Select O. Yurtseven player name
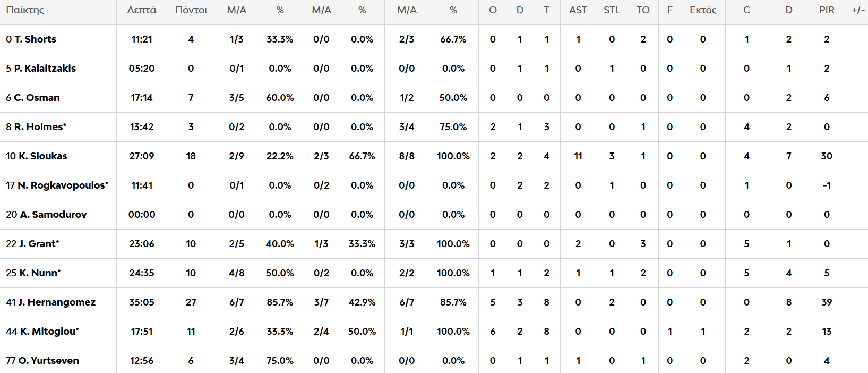868x373 pixels. (48, 361)
